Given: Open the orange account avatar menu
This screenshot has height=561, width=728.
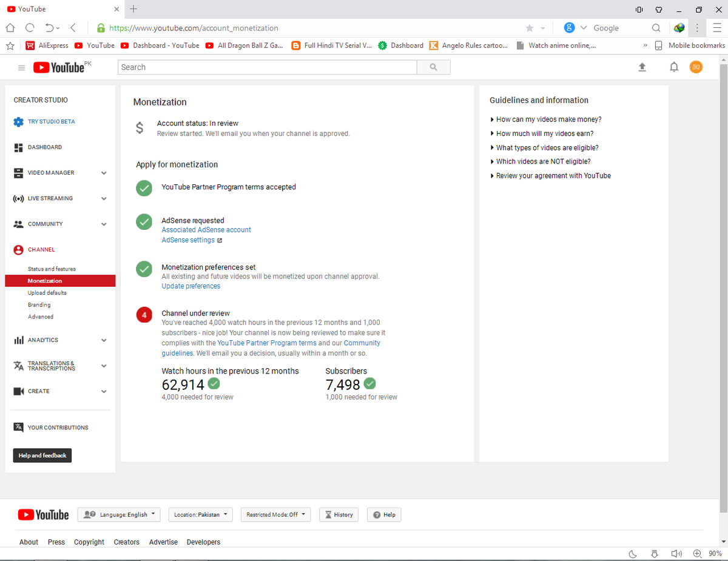Looking at the screenshot, I should coord(696,67).
